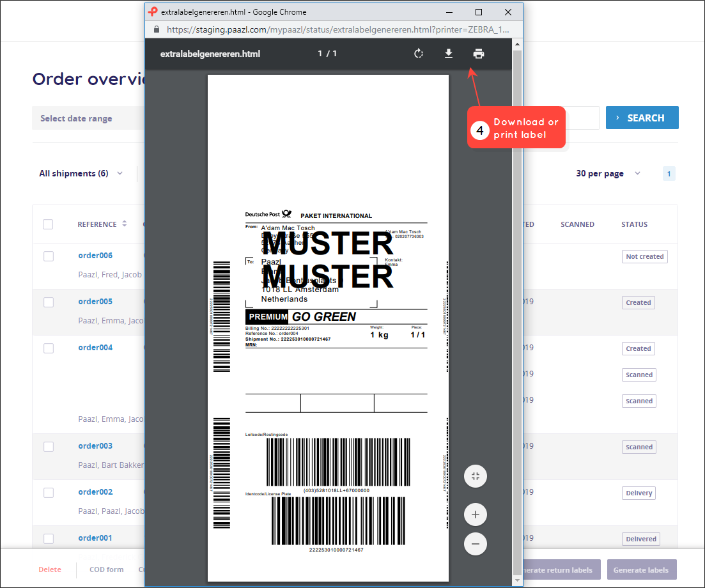Click scrollbar up arrow in PDF popup
Image resolution: width=705 pixels, height=588 pixels.
(x=517, y=44)
